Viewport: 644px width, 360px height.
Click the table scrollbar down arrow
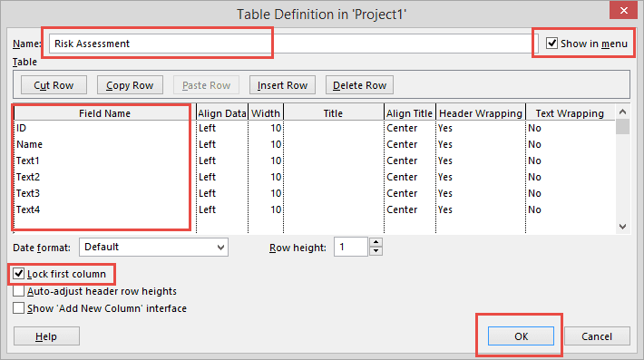click(x=622, y=227)
